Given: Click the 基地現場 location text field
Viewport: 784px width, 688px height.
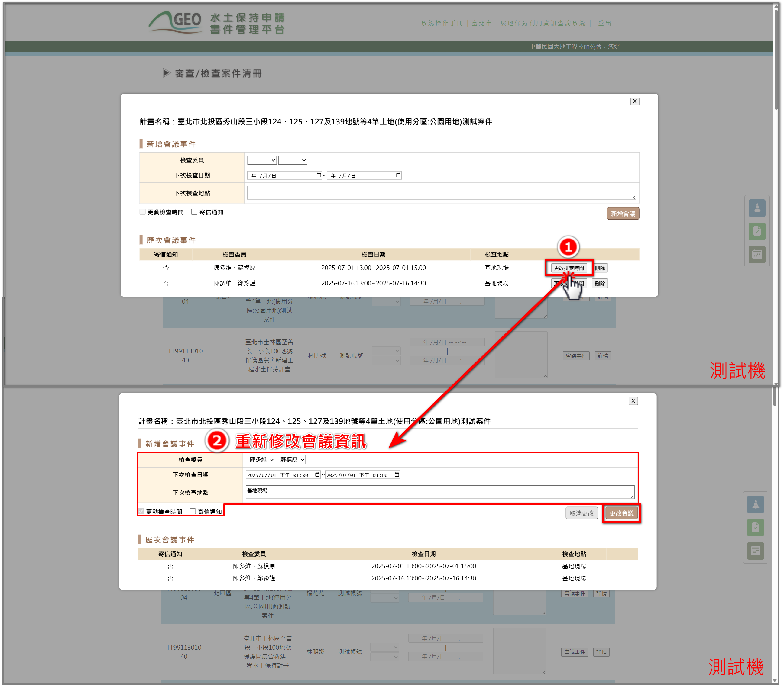Looking at the screenshot, I should (x=439, y=492).
